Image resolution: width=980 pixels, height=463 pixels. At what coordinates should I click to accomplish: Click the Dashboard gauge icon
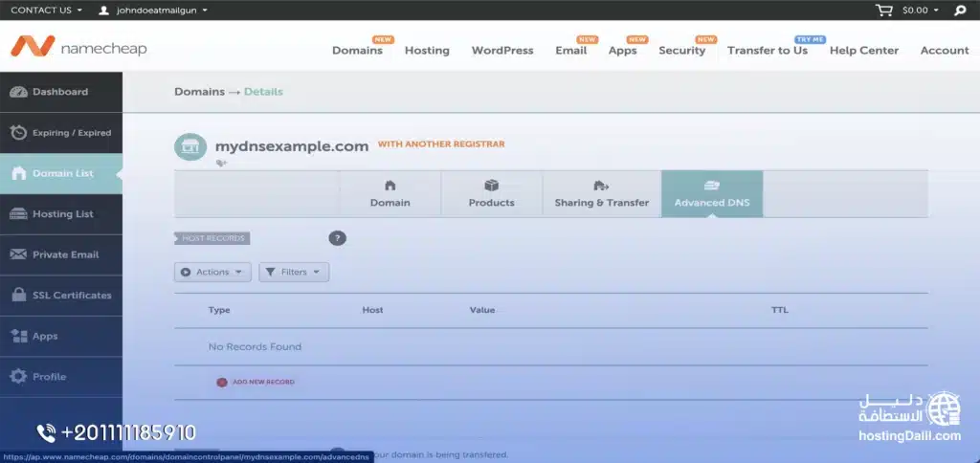(19, 92)
